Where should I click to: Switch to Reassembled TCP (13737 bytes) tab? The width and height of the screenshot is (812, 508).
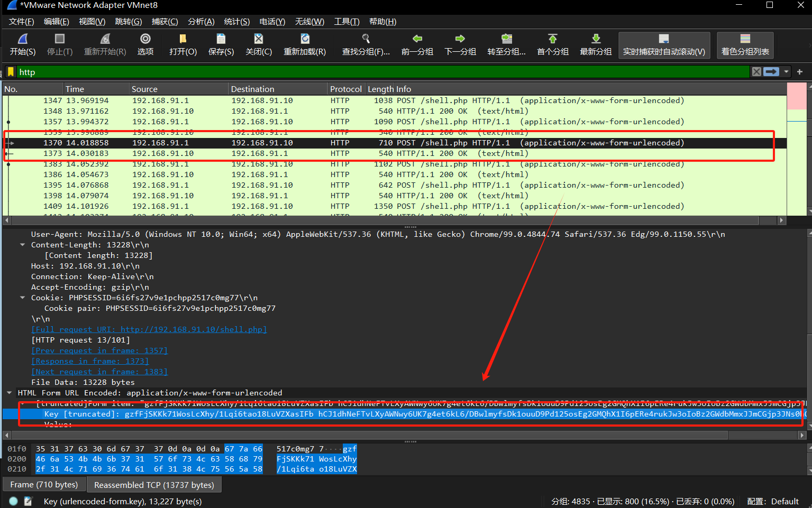(154, 485)
